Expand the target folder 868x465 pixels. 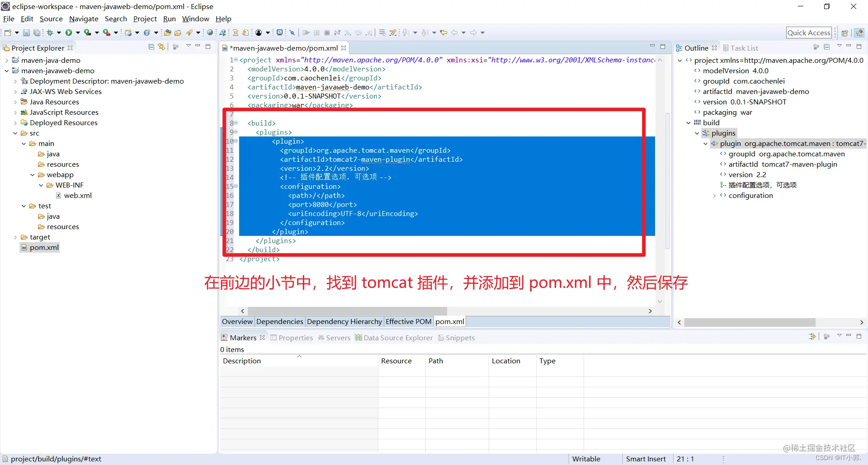tap(15, 237)
